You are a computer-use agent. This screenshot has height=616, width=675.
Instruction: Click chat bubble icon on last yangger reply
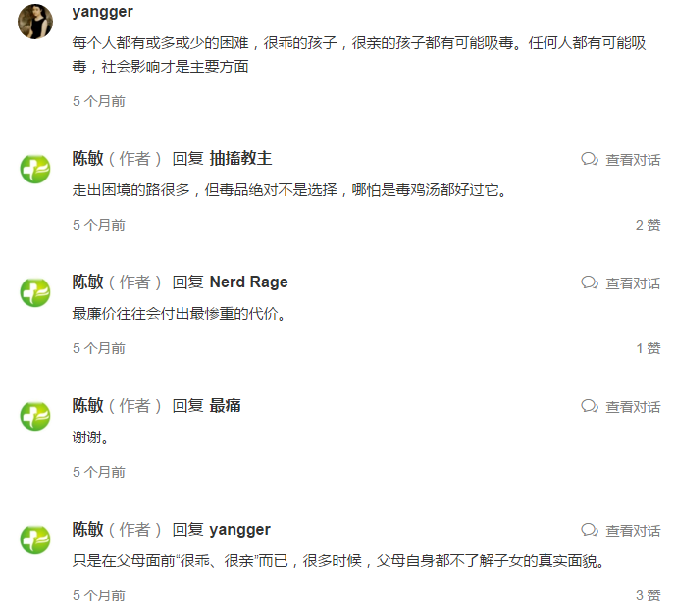[590, 530]
